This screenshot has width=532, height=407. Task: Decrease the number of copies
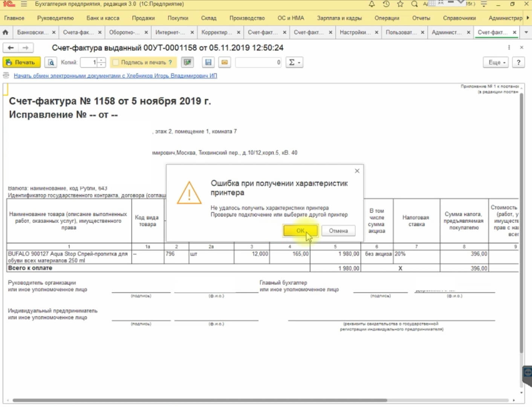click(x=101, y=65)
